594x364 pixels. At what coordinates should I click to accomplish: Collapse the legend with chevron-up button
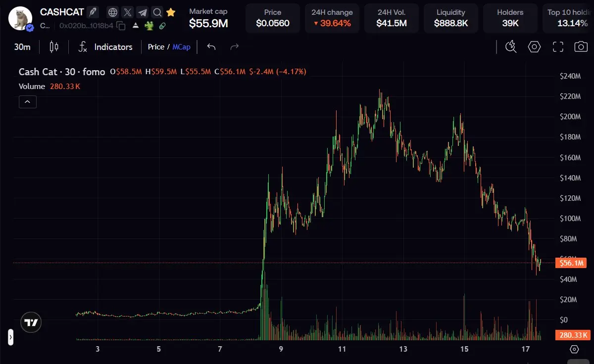click(27, 102)
